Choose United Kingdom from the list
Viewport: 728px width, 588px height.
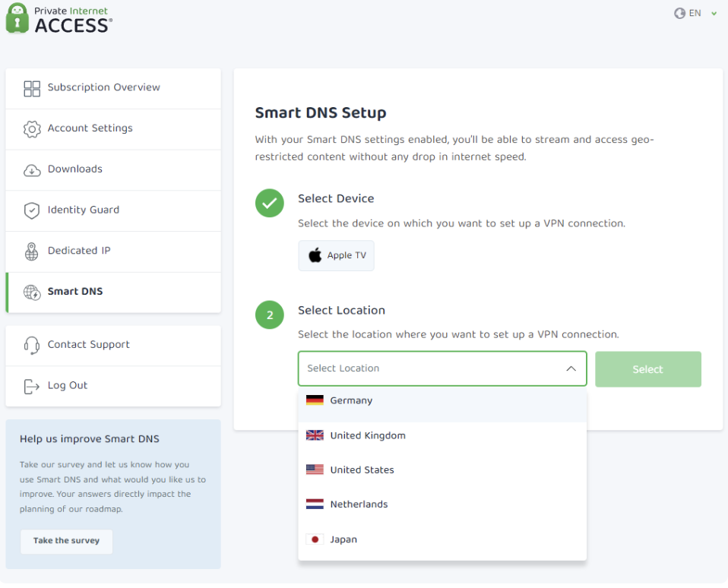click(x=442, y=435)
